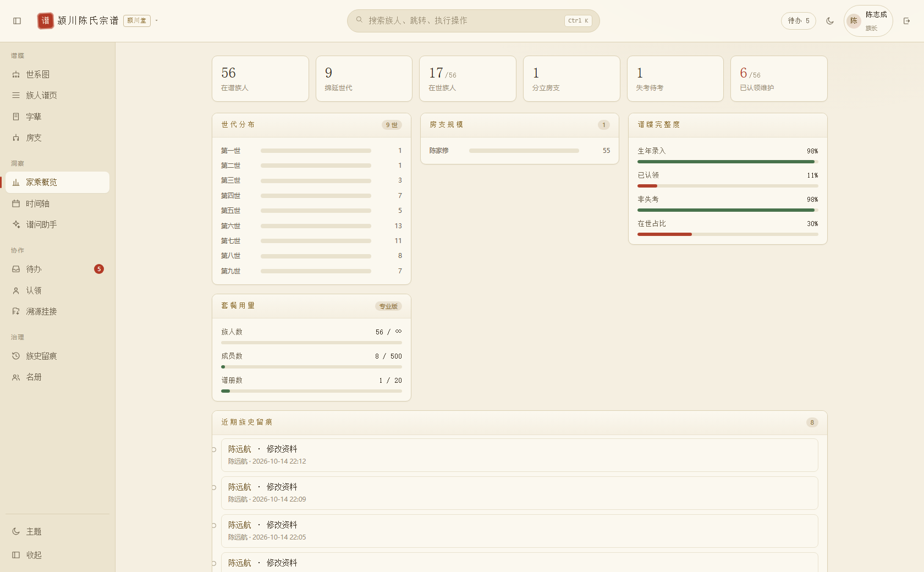Screen dimensions: 924x572
Task: Toggle the sidebar panel icon
Action: (17, 21)
